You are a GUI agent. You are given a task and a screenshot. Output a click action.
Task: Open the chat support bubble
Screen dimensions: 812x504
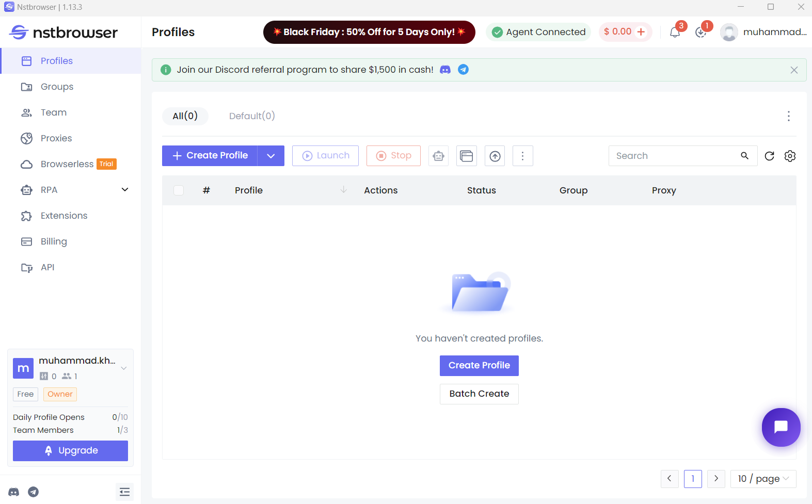click(781, 427)
